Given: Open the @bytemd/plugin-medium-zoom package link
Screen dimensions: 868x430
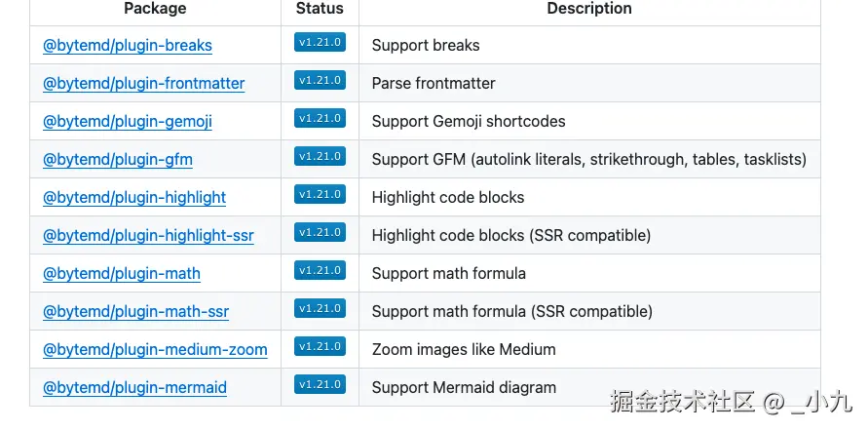Looking at the screenshot, I should coord(155,350).
